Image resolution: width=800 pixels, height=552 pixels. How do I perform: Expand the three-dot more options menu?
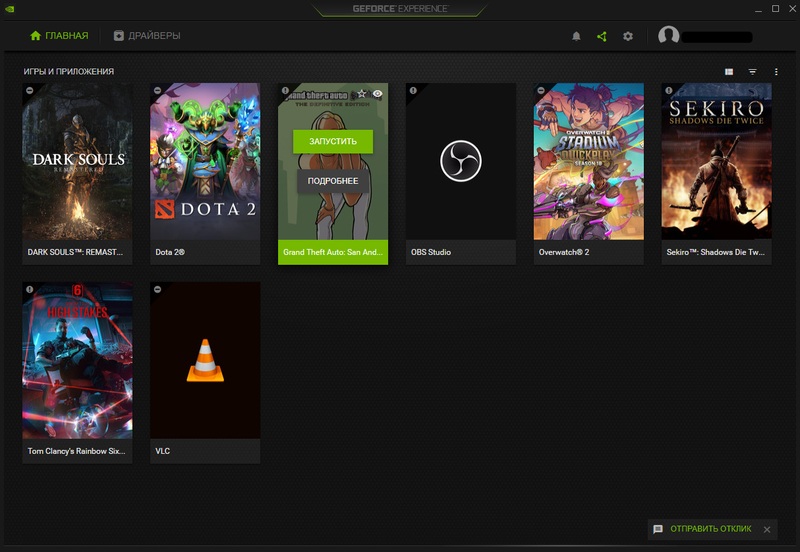pyautogui.click(x=776, y=72)
